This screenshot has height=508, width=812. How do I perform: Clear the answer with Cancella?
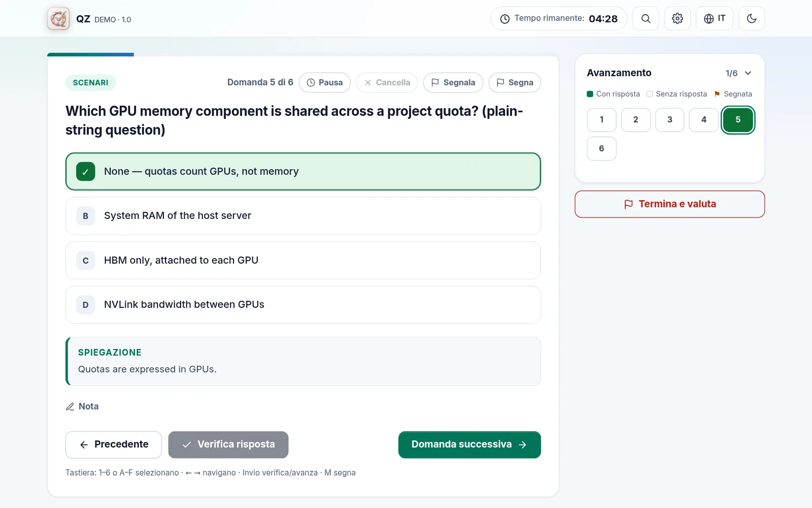click(x=387, y=82)
